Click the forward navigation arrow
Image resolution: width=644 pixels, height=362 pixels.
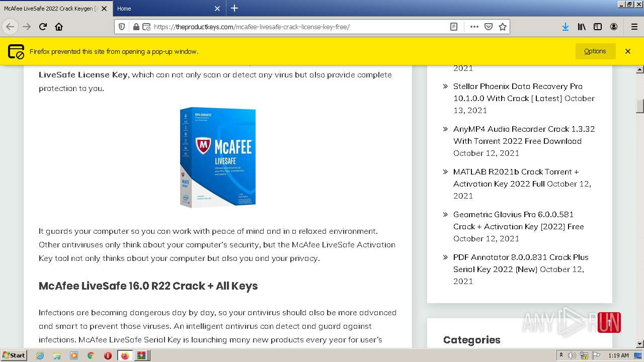[27, 27]
